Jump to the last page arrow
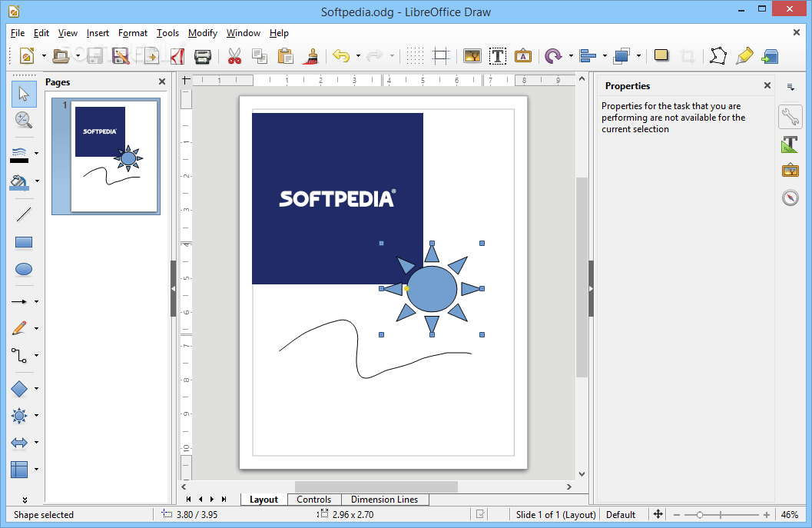The width and height of the screenshot is (812, 528). click(x=224, y=500)
